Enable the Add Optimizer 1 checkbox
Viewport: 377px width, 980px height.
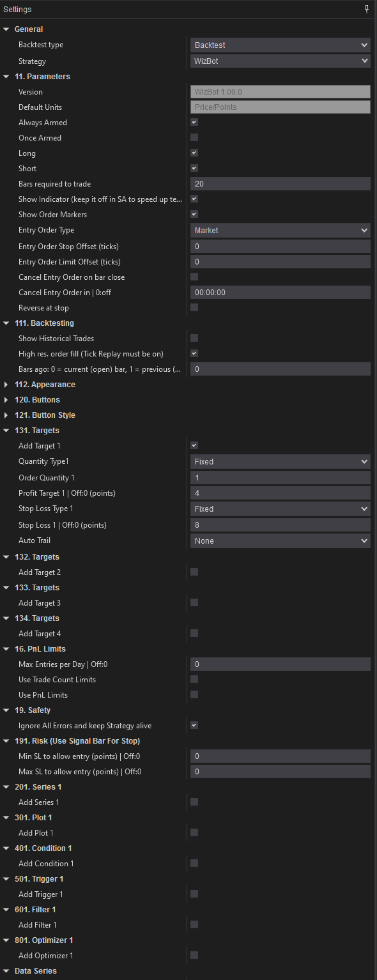tap(194, 955)
